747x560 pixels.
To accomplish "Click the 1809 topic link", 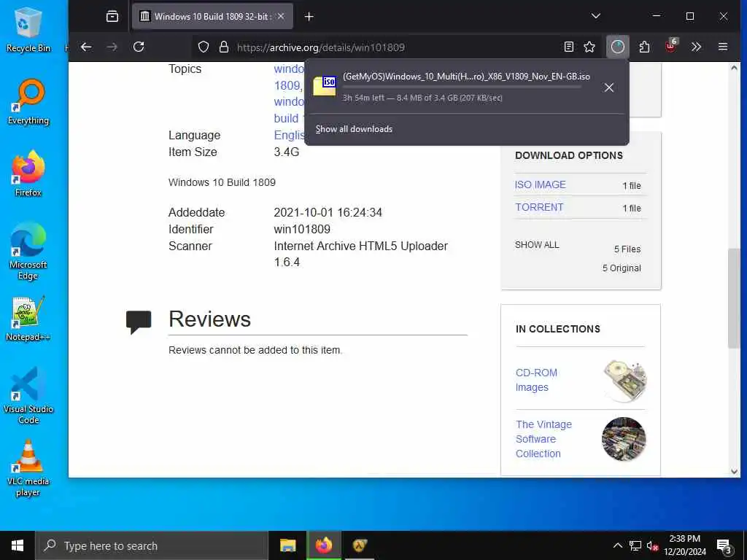I will [x=287, y=86].
